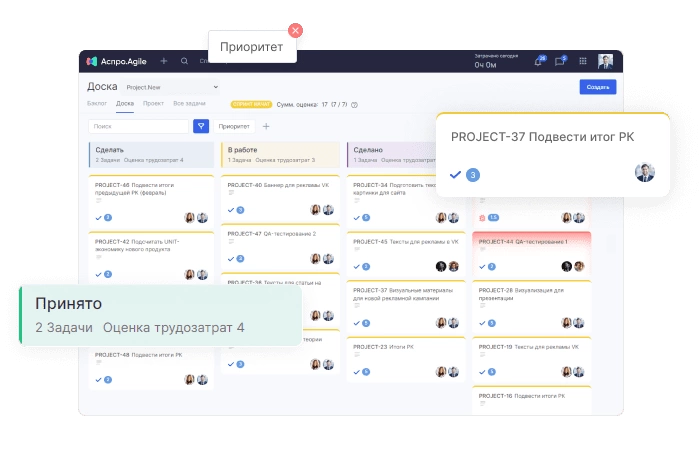The width and height of the screenshot is (700, 456).
Task: Click estimate badge 3 on PROJECT-37 popup card
Action: tap(473, 175)
